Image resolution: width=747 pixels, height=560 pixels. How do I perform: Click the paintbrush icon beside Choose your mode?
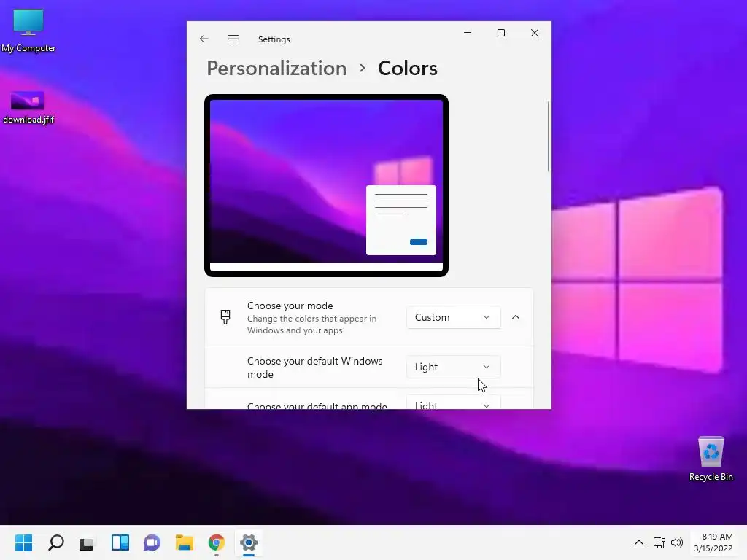pyautogui.click(x=225, y=317)
